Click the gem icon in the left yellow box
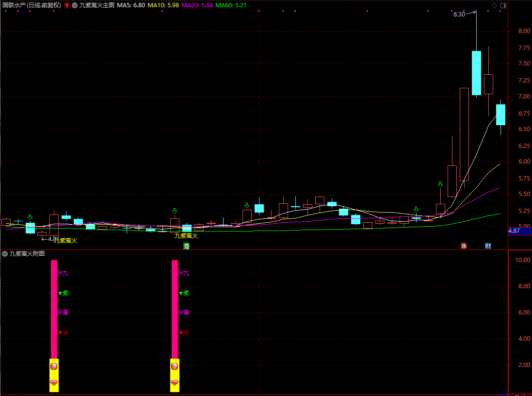This screenshot has width=532, height=396. coord(54,383)
